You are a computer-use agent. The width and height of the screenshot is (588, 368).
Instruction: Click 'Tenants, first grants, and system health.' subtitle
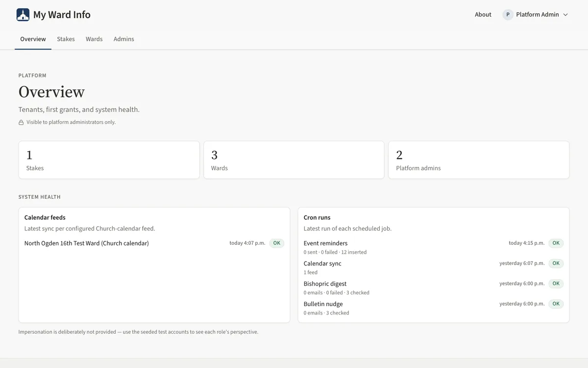click(x=79, y=109)
